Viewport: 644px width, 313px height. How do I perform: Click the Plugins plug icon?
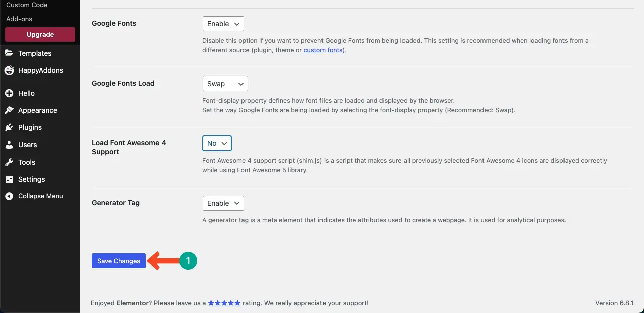coord(9,127)
